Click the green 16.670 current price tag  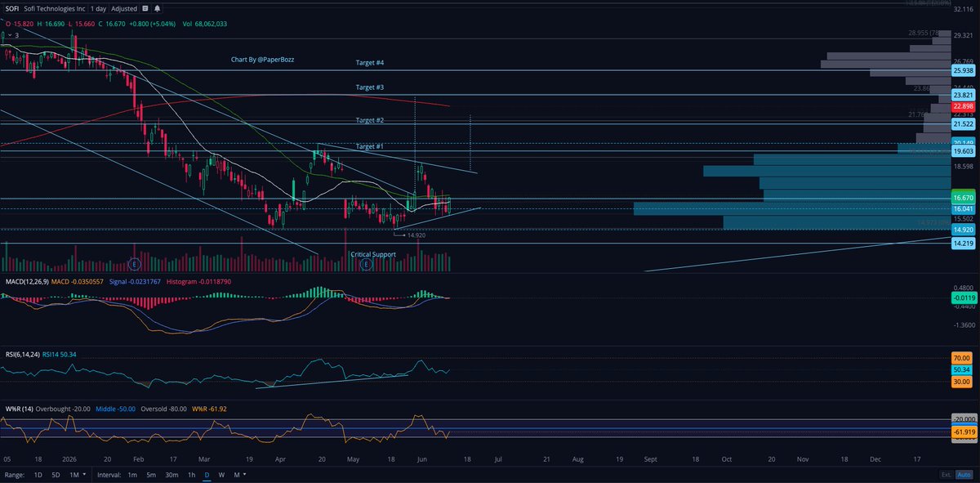pyautogui.click(x=963, y=198)
